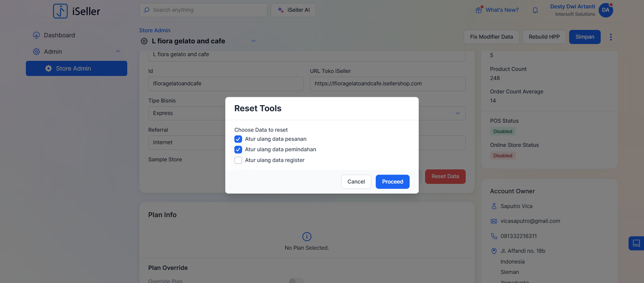The height and width of the screenshot is (283, 644).
Task: Click the iSeller AI sparkle button
Action: [293, 10]
